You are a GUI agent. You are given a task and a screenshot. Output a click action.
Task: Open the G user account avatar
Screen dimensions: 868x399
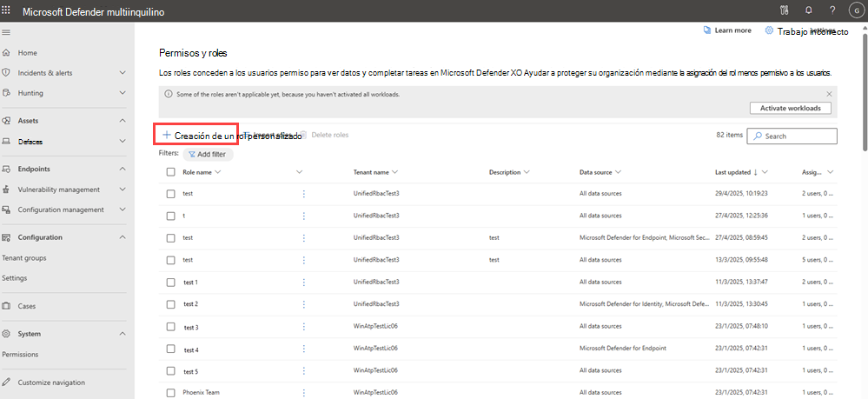coord(856,10)
